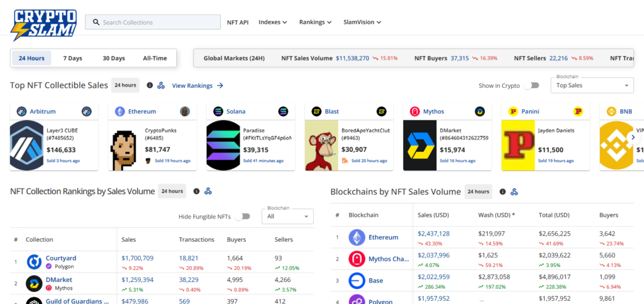The image size is (644, 304).
Task: Click the Mythos Chain logo in blockchains table
Action: pos(357,259)
